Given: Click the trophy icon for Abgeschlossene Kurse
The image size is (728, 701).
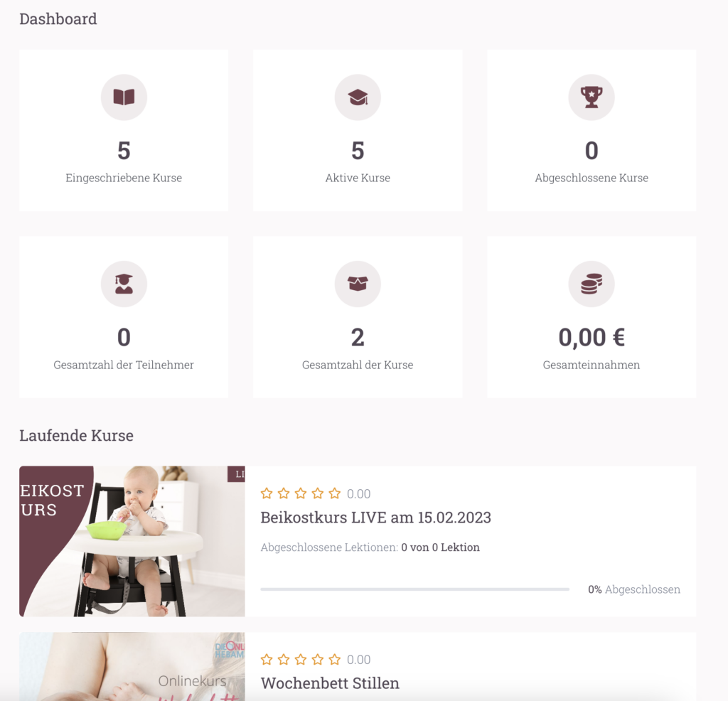Looking at the screenshot, I should [x=591, y=97].
